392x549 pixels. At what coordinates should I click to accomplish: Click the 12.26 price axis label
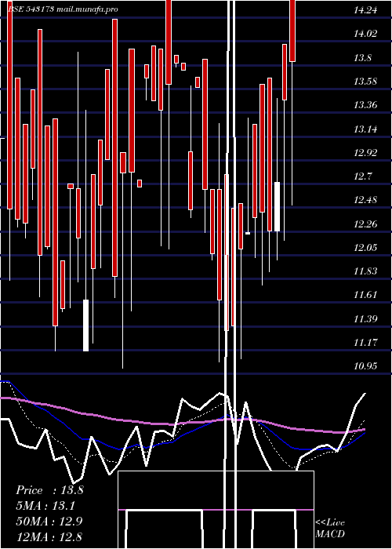tap(365, 224)
